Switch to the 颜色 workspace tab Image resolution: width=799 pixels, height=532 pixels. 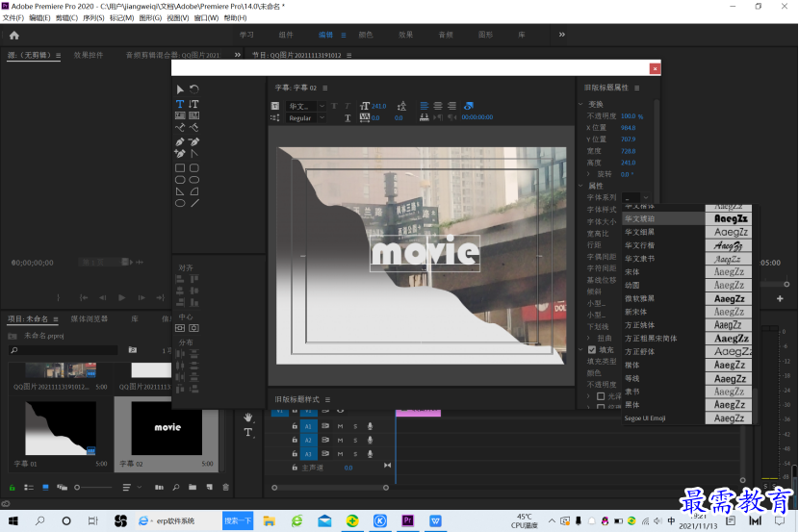coord(366,35)
